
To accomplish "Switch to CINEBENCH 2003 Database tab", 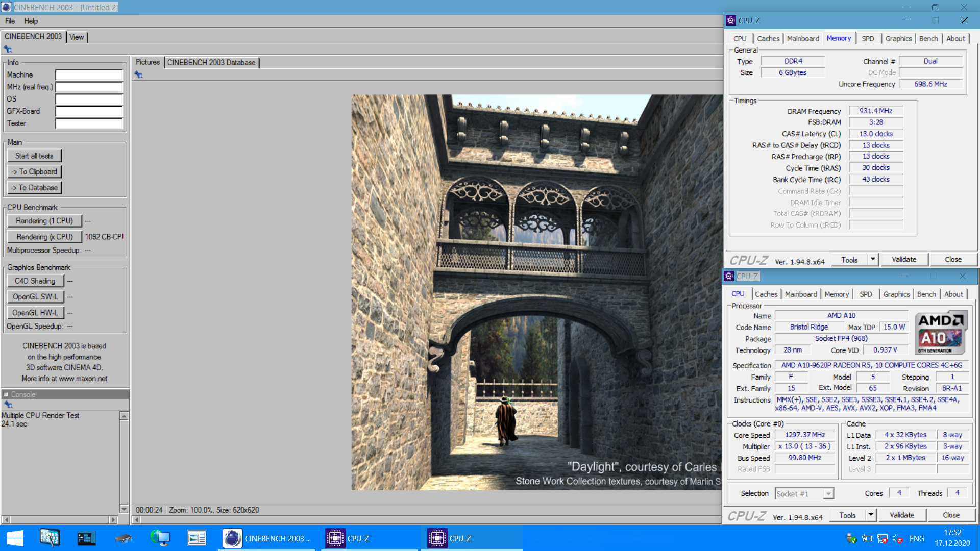I will pyautogui.click(x=211, y=62).
